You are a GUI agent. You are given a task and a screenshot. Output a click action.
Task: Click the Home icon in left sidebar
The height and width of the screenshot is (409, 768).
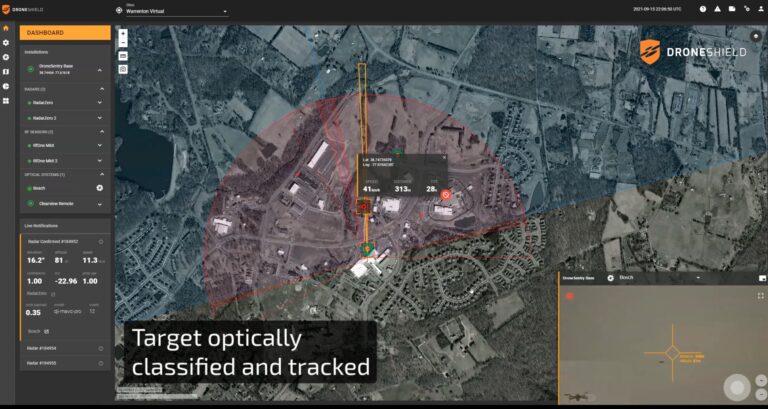point(6,30)
